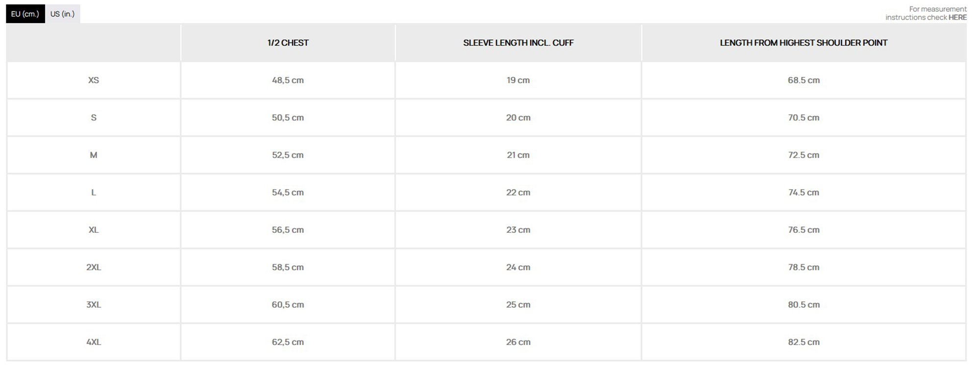Click the 58,5 cm chest value
980x373 pixels.
pyautogui.click(x=288, y=267)
